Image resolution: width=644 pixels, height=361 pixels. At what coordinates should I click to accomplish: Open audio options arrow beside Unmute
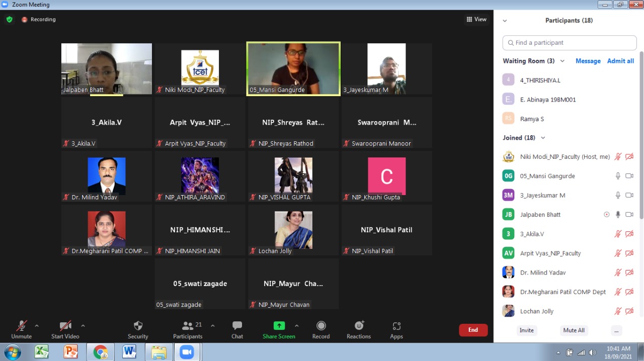pyautogui.click(x=37, y=325)
